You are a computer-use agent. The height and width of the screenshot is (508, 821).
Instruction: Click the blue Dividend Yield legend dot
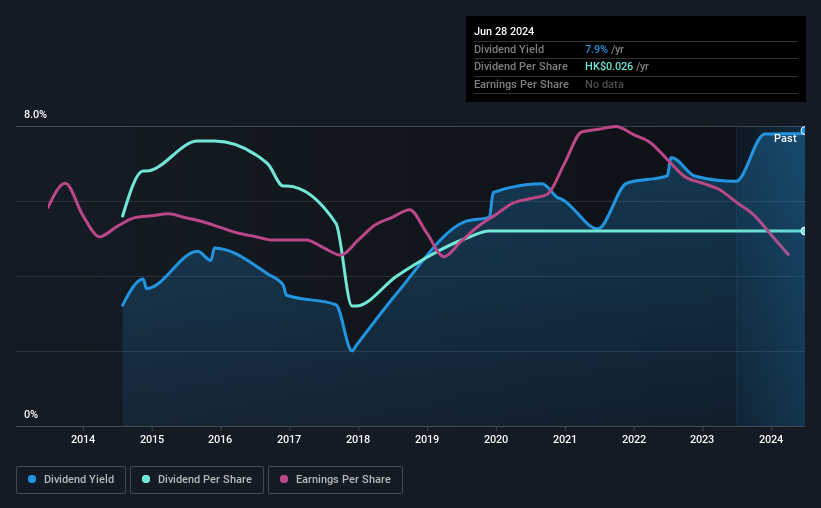click(x=32, y=479)
